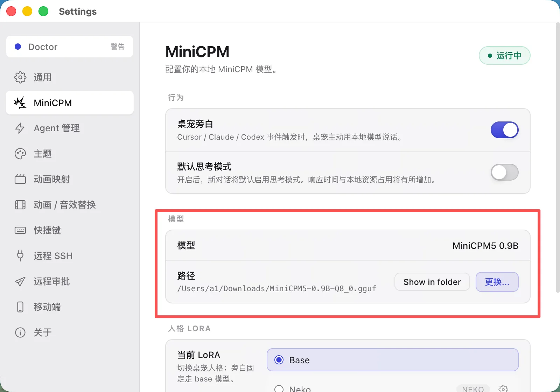Click the Show in folder button

pos(432,282)
